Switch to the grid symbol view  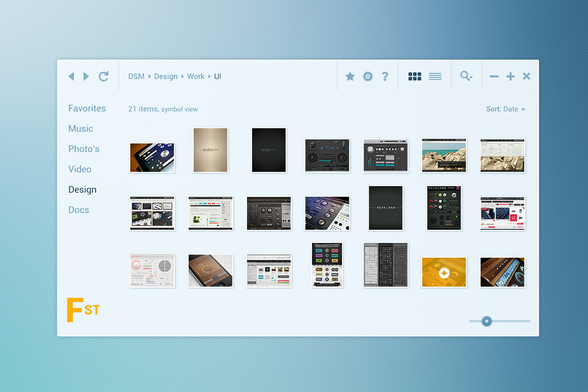point(415,76)
